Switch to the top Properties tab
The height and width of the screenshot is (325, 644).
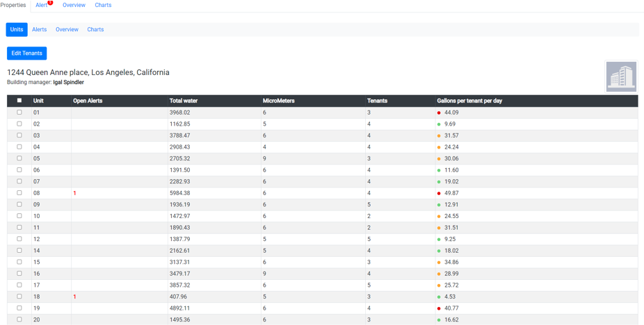13,6
